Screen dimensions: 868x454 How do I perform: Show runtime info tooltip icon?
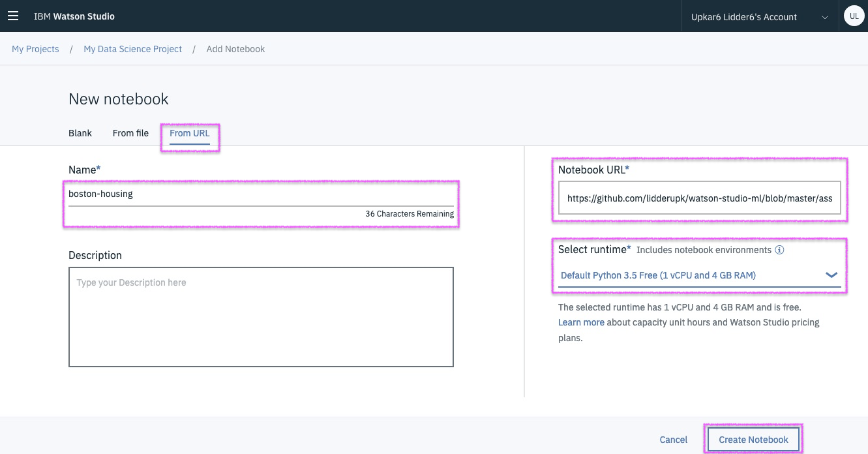point(779,250)
